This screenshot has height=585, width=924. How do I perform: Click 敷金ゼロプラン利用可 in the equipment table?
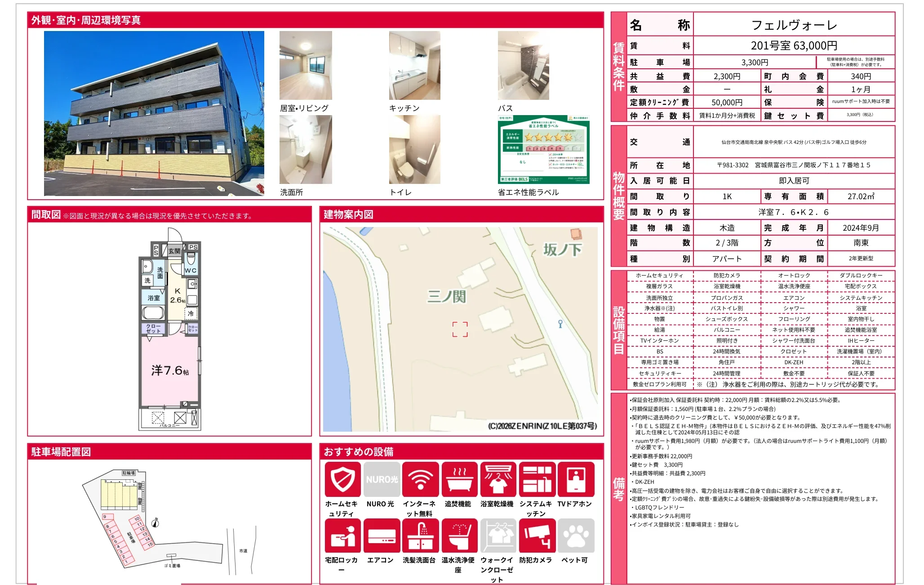tap(660, 384)
